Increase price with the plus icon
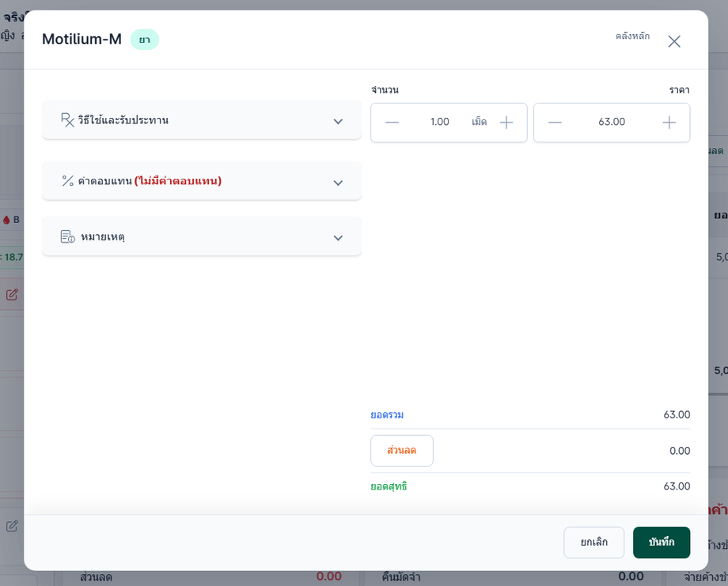This screenshot has width=728, height=586. coord(669,123)
